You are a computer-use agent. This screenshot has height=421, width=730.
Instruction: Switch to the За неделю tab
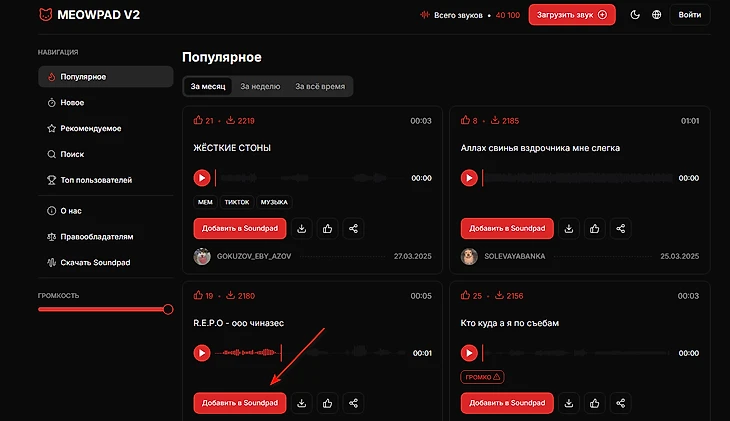click(259, 87)
